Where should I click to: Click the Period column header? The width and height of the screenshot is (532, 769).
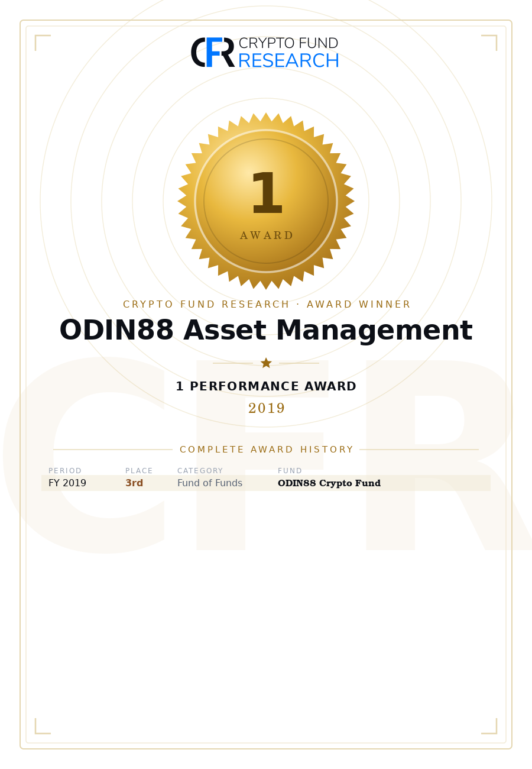[x=65, y=471]
